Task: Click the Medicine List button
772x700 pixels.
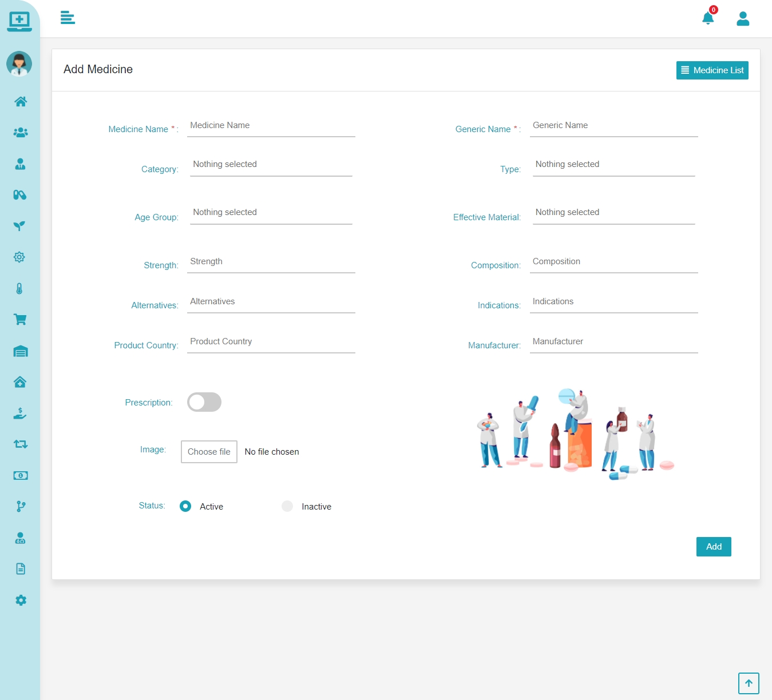Action: point(712,70)
